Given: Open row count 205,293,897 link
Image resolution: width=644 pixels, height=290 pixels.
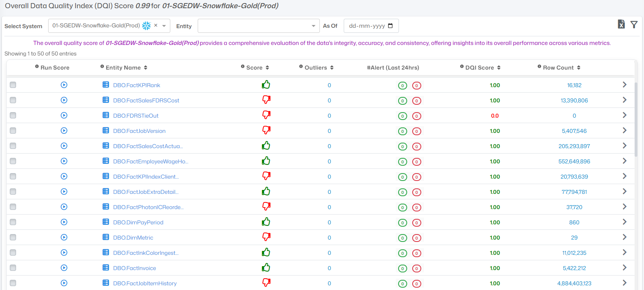Looking at the screenshot, I should point(574,146).
